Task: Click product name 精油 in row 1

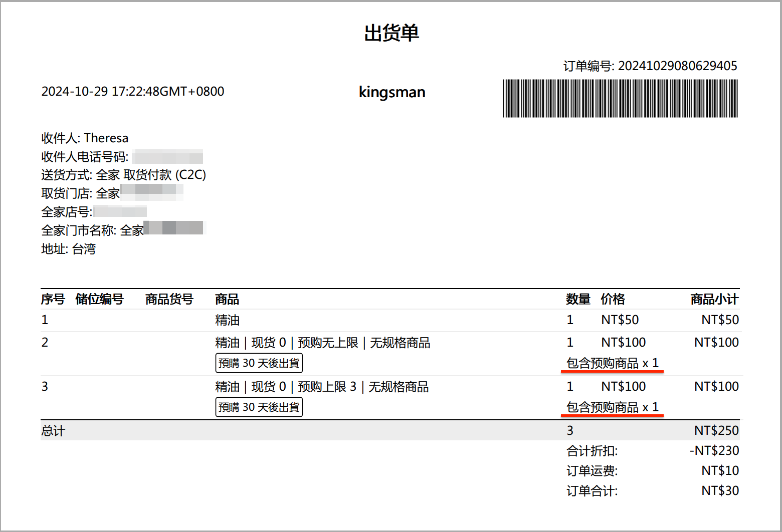Action: coord(227,320)
